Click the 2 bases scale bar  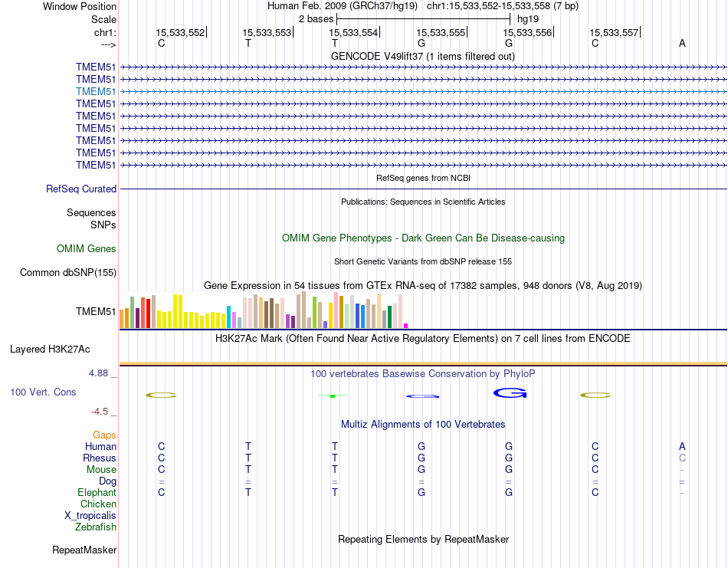tap(424, 19)
